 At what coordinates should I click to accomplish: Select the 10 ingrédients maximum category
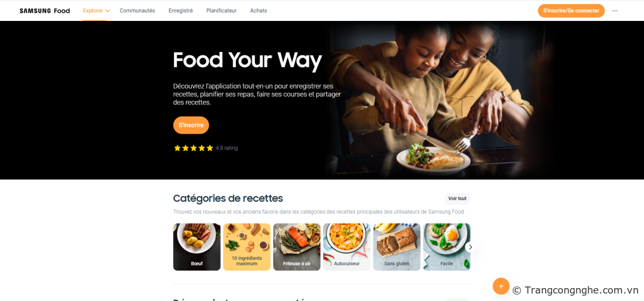(247, 247)
